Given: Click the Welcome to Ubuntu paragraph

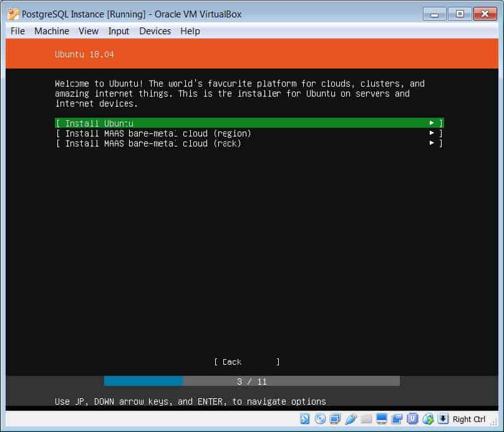Looking at the screenshot, I should tap(240, 94).
